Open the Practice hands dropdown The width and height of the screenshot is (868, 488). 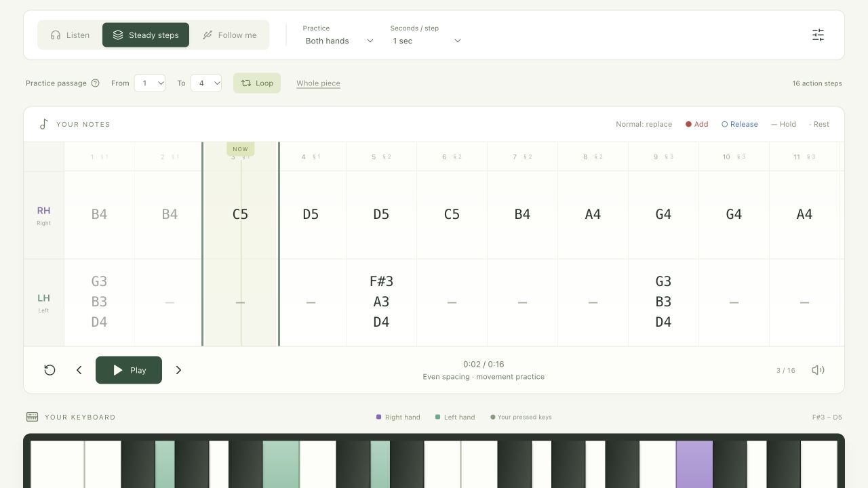[x=339, y=41]
